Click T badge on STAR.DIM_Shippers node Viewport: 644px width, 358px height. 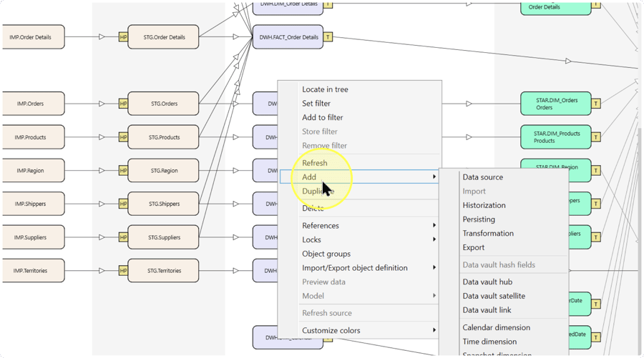595,204
